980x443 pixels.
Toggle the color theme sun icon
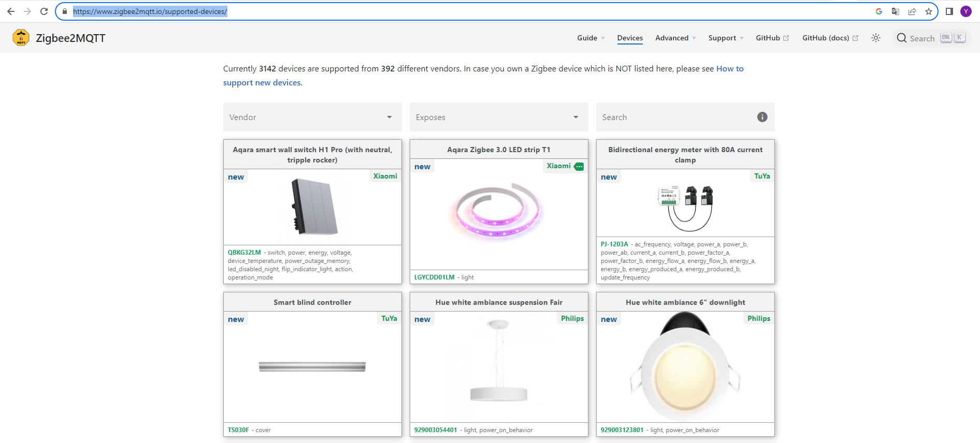coord(876,38)
